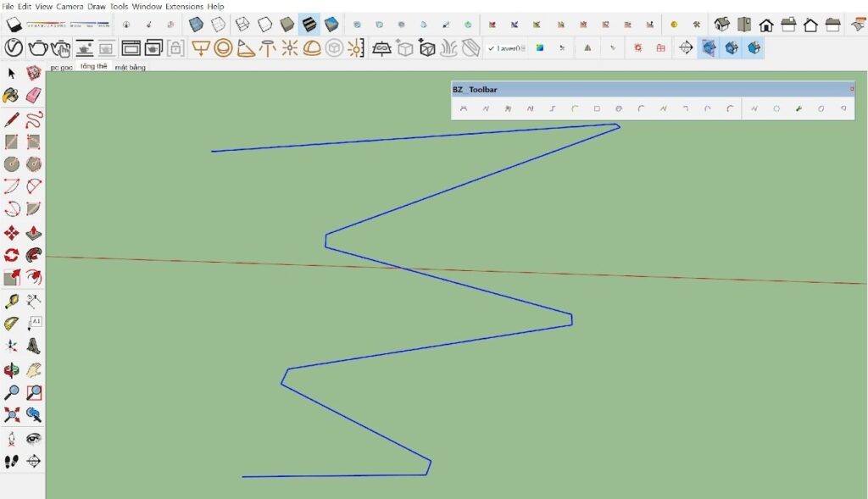Image resolution: width=868 pixels, height=499 pixels.
Task: Toggle shadows with the red sun icon
Action: (637, 48)
